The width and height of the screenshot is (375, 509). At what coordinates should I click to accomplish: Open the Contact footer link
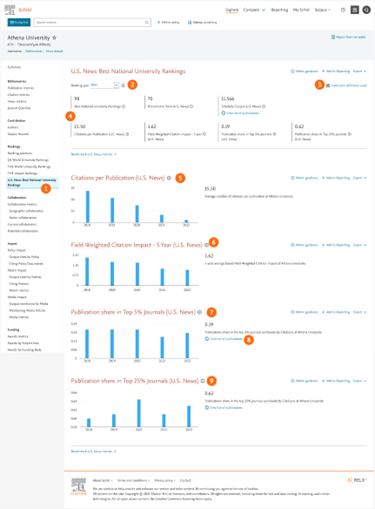pos(185,480)
